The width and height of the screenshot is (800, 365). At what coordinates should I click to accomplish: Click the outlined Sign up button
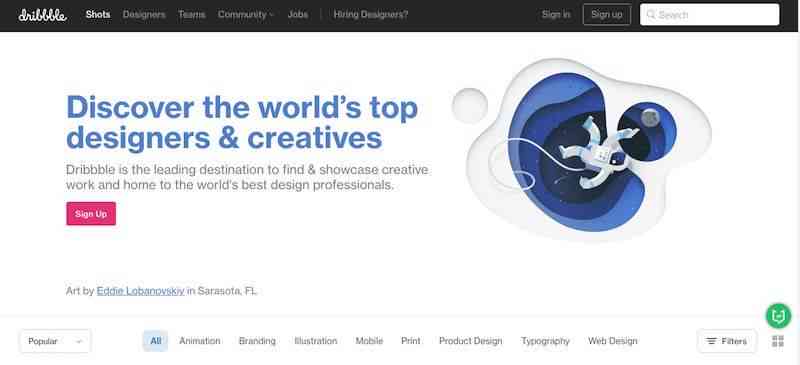point(607,15)
